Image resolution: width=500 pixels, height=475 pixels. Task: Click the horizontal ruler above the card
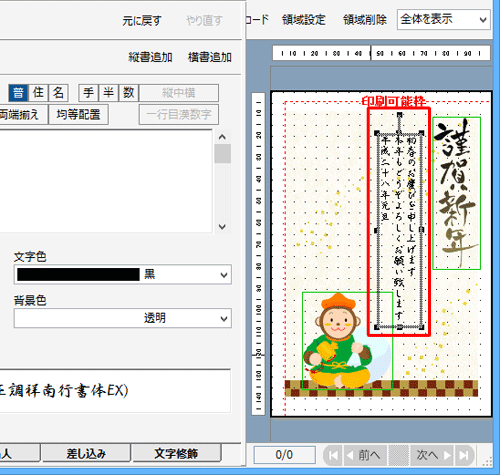point(381,53)
